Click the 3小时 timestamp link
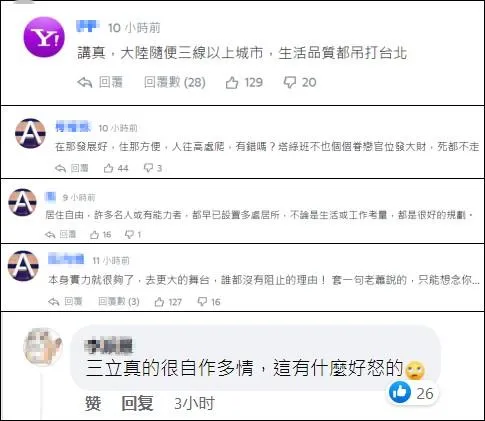 coord(194,404)
